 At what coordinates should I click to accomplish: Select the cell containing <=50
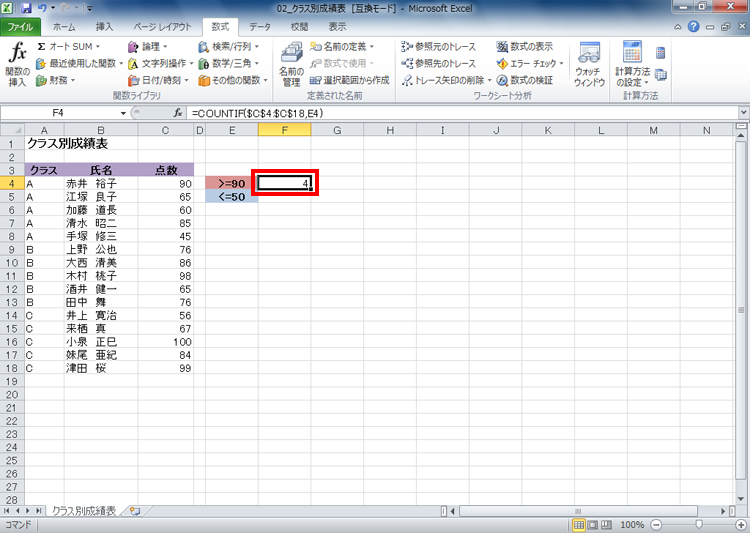click(232, 197)
